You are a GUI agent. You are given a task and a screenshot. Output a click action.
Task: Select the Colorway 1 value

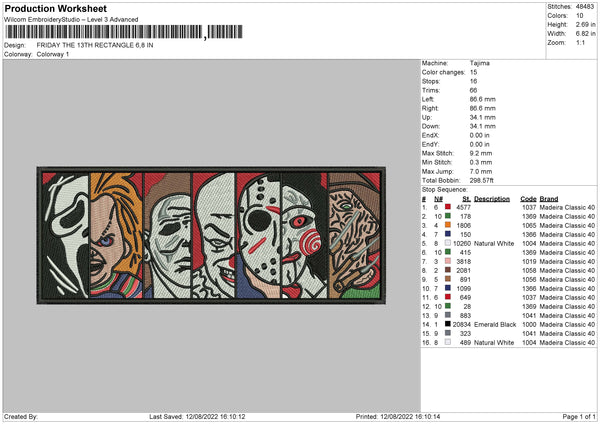point(53,54)
